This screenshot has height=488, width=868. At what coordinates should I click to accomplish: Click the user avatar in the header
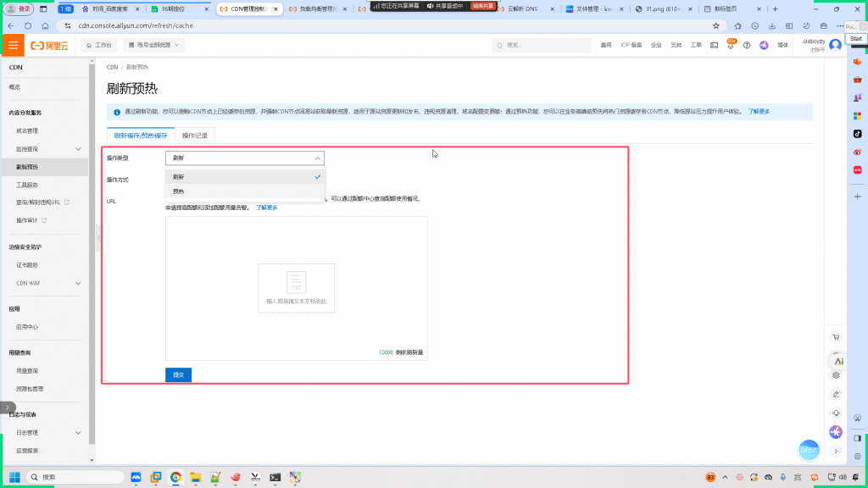tap(836, 45)
